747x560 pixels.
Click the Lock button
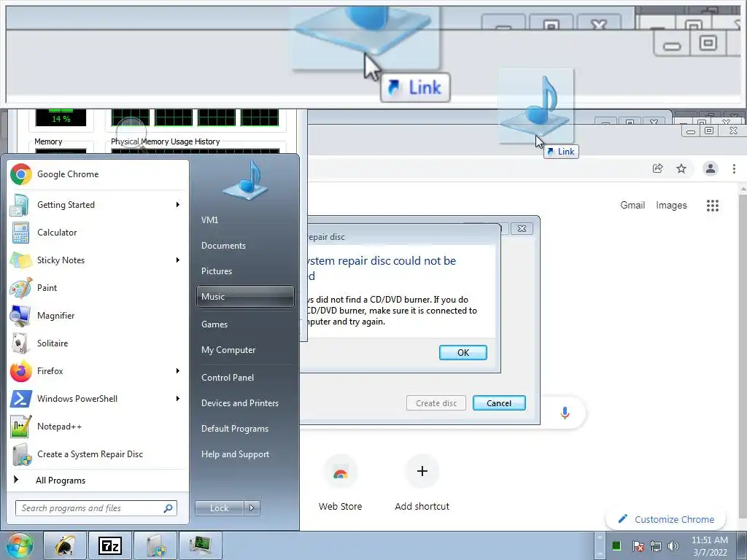(x=219, y=508)
